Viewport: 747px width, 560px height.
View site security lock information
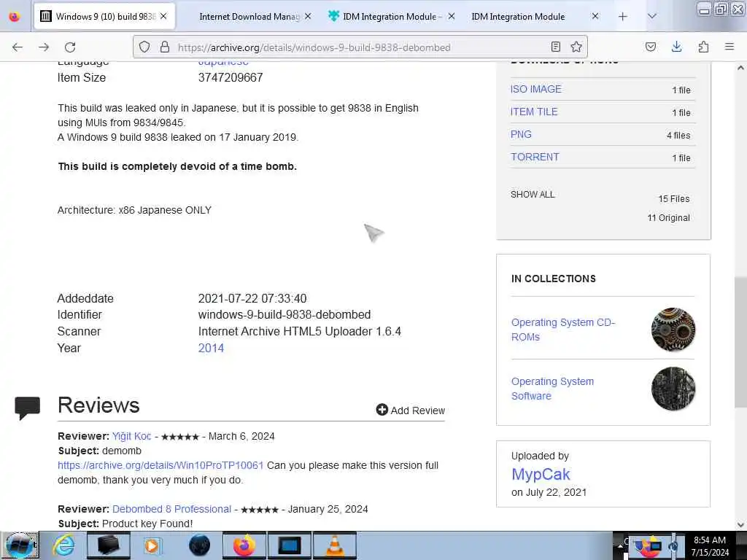tap(165, 47)
